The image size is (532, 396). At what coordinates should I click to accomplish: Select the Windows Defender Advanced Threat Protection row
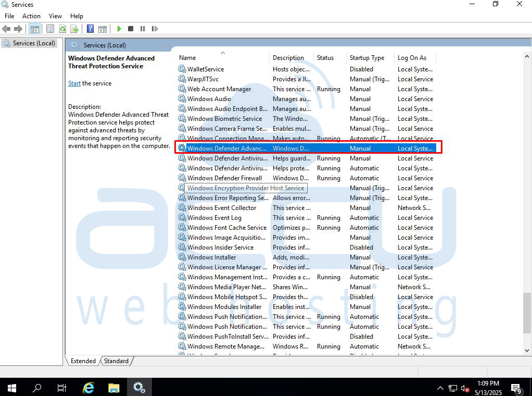point(307,148)
